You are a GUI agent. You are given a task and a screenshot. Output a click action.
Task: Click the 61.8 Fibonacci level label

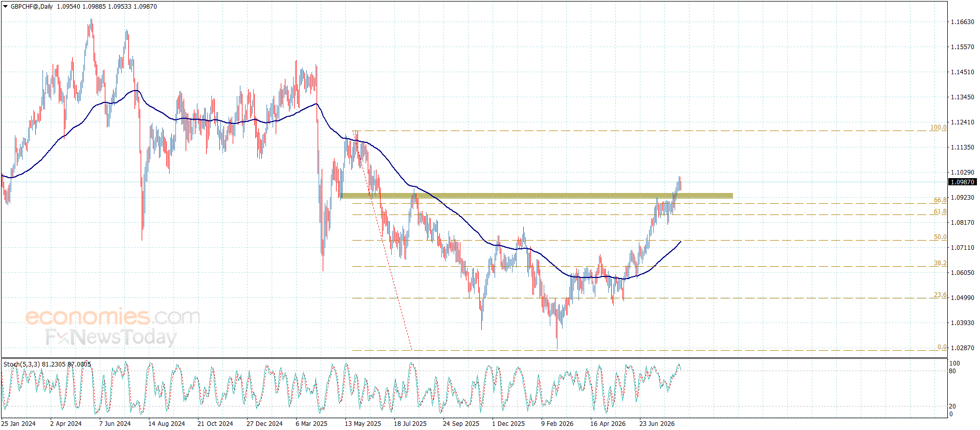pos(940,211)
